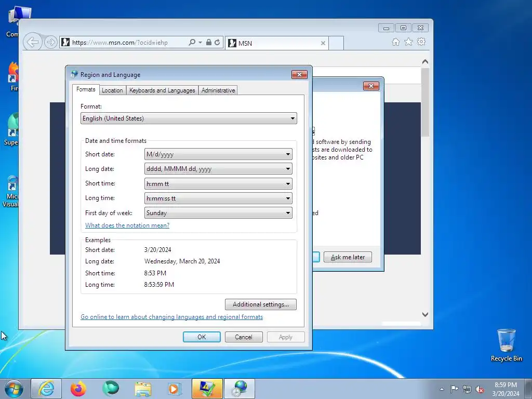
Task: Open a new tab in Internet Explorer
Action: tap(336, 43)
